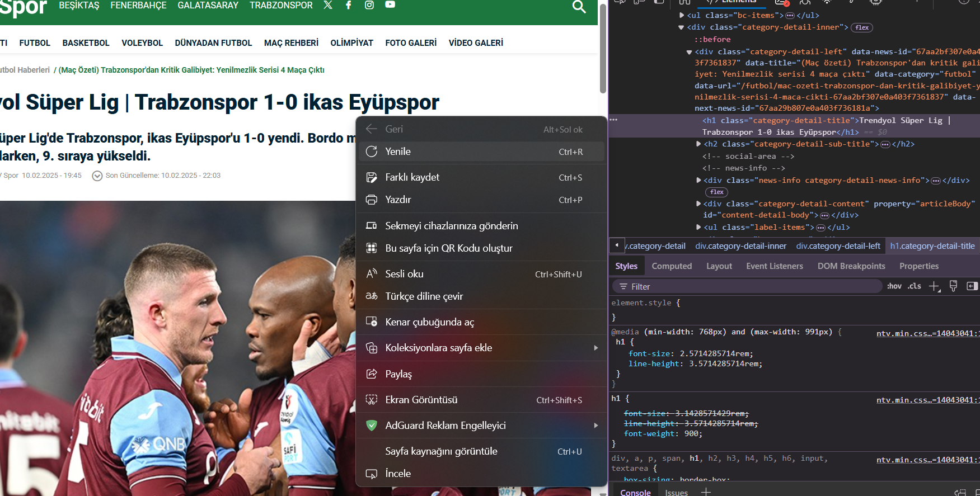Screen dimensions: 980x496
Task: Expand the ul bc-items node
Action: point(682,15)
